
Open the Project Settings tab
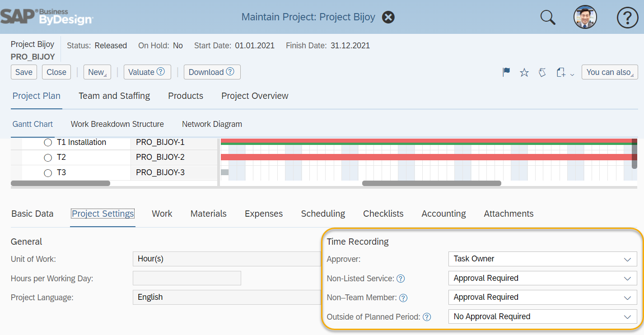(103, 214)
